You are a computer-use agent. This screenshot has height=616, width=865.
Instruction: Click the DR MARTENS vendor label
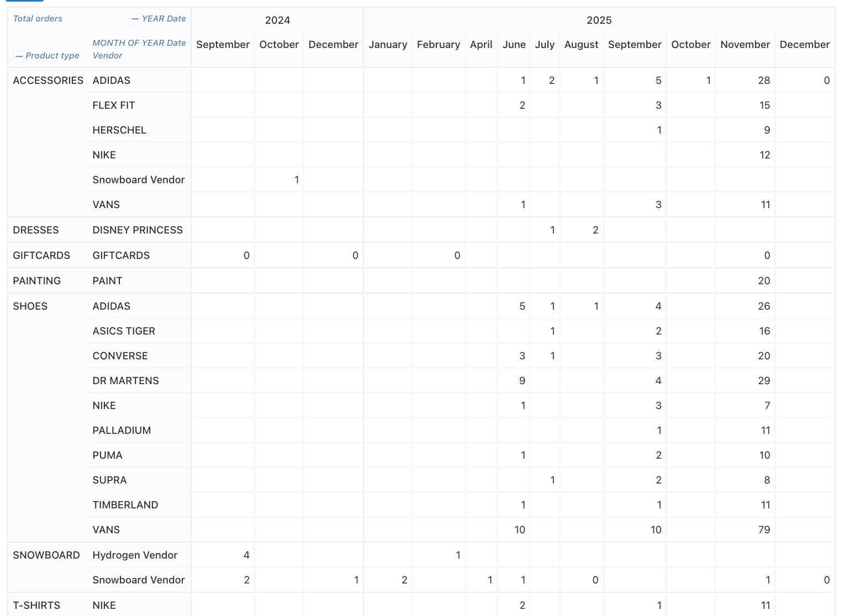pyautogui.click(x=125, y=381)
